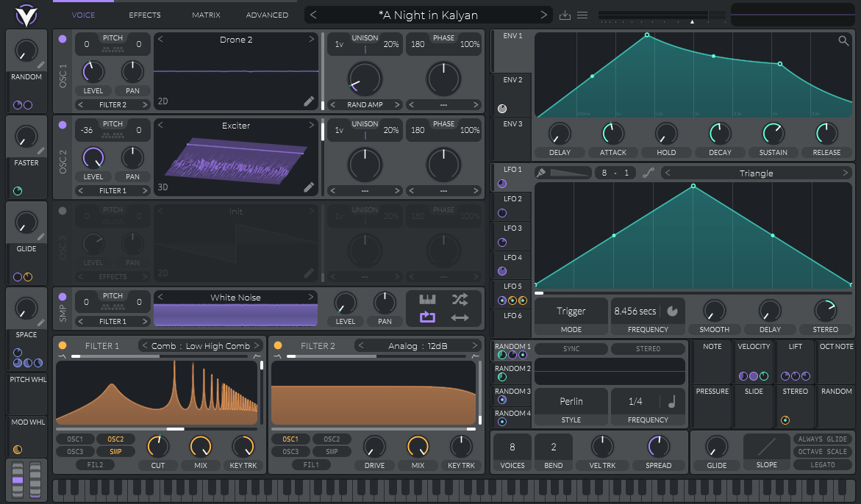The image size is (861, 504).
Task: Open the Perlin random style dropdown
Action: pos(571,401)
